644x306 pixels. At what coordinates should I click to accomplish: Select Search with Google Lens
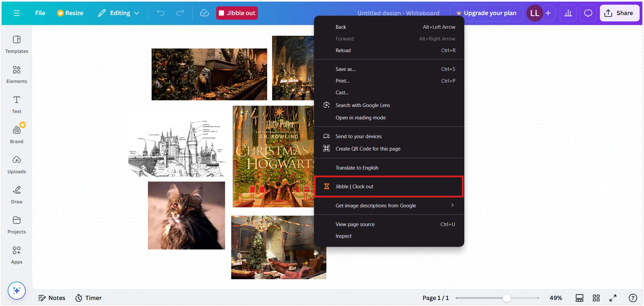[x=389, y=105]
